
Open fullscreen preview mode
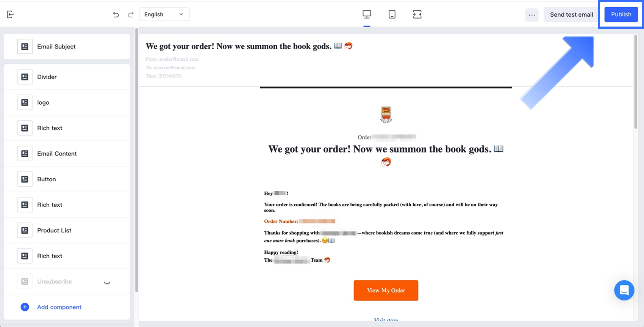[x=417, y=14]
